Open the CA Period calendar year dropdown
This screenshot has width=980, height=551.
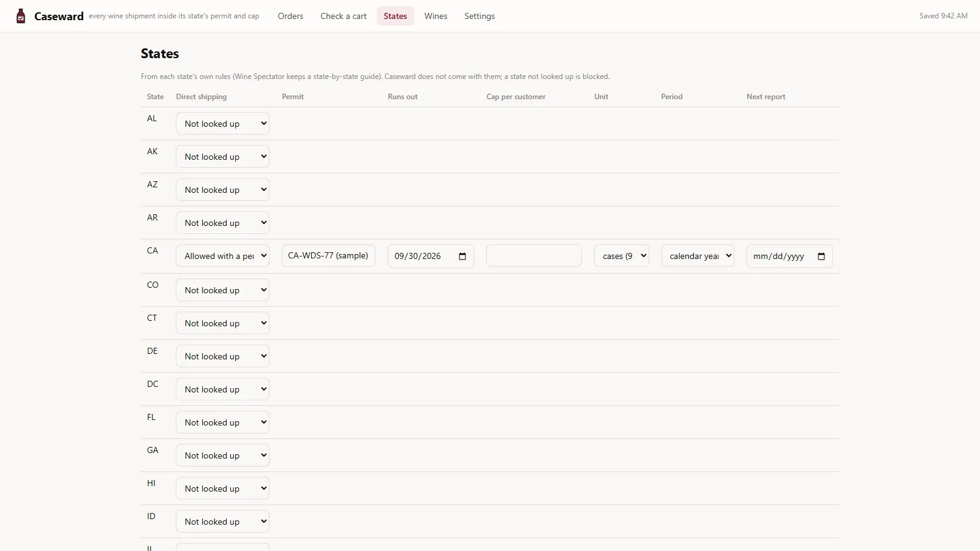pos(698,256)
